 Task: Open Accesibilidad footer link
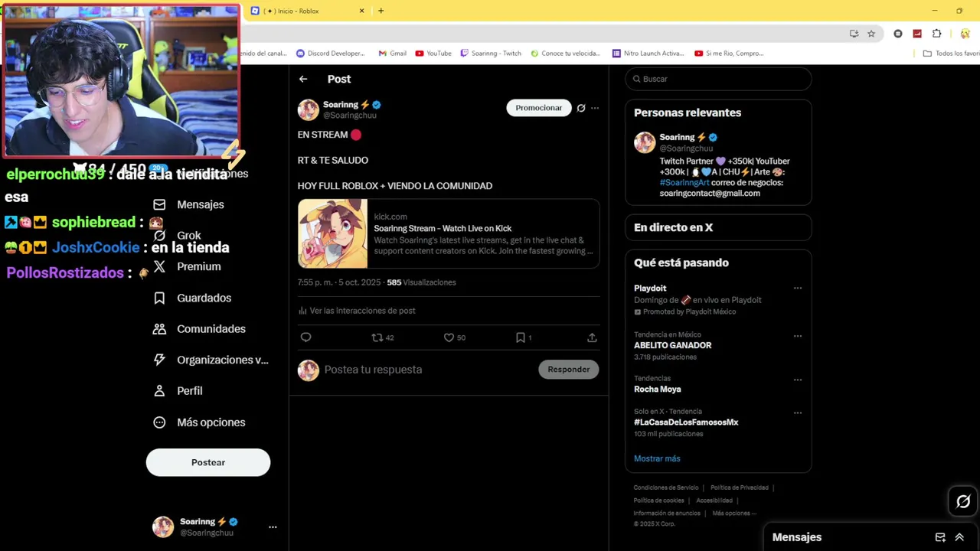tap(714, 500)
